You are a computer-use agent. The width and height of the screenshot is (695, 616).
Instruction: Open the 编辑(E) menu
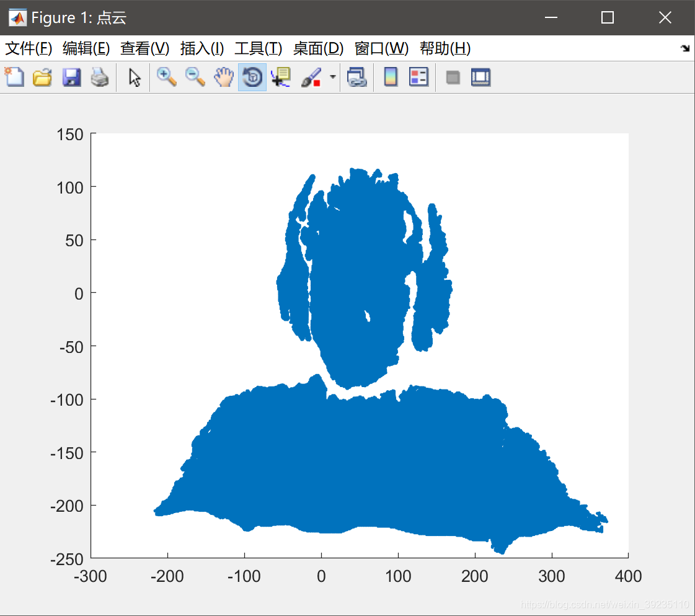click(86, 48)
